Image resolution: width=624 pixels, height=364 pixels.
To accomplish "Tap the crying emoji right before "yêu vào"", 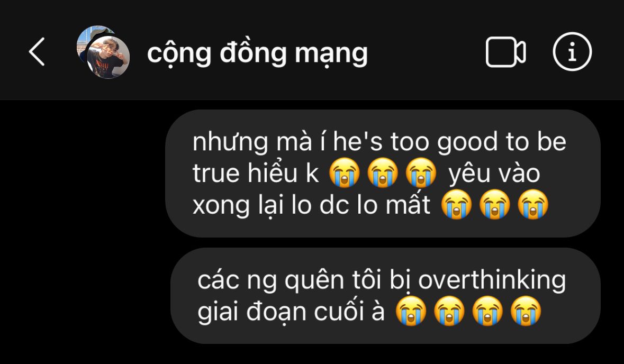I will pos(421,172).
